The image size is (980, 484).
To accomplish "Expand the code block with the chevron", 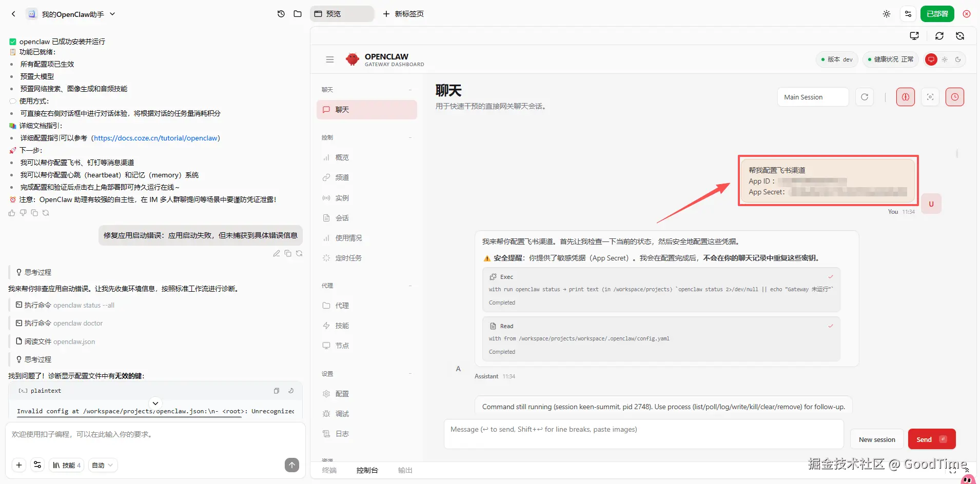I will 155,403.
